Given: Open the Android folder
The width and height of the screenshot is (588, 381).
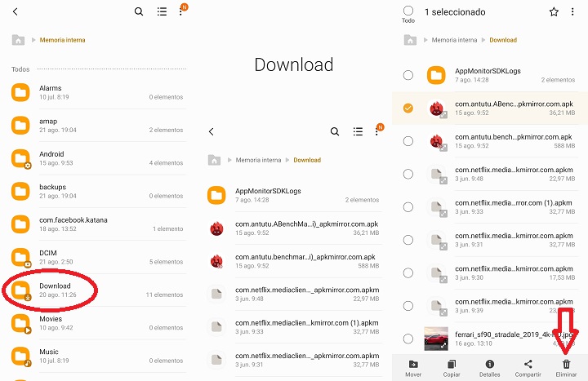Looking at the screenshot, I should click(97, 158).
